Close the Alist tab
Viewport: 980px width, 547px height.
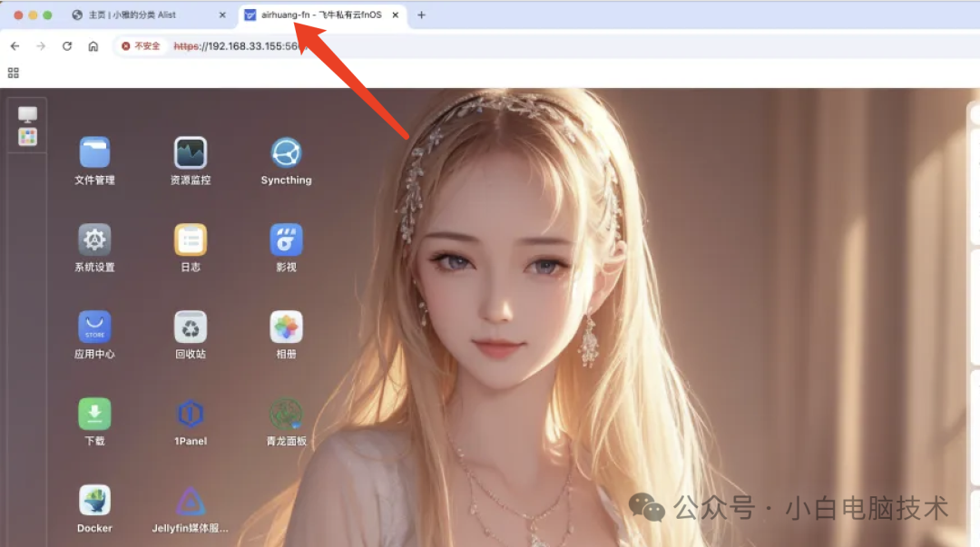pyautogui.click(x=222, y=15)
